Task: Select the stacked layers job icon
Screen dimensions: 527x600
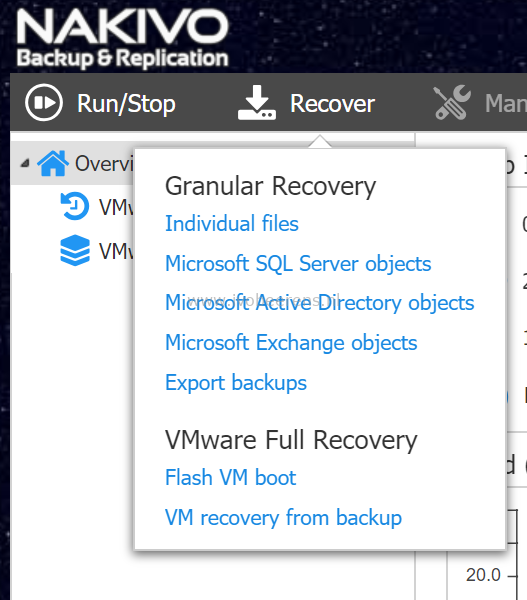Action: (75, 250)
